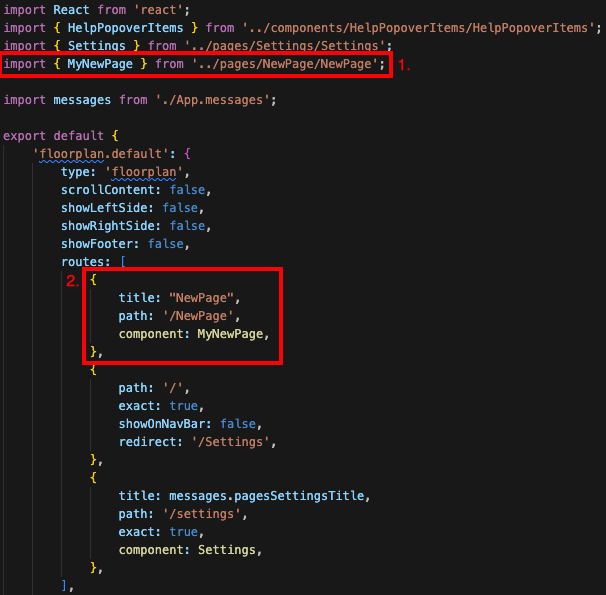Image resolution: width=606 pixels, height=595 pixels.
Task: Click the component value Settings
Action: tap(227, 550)
